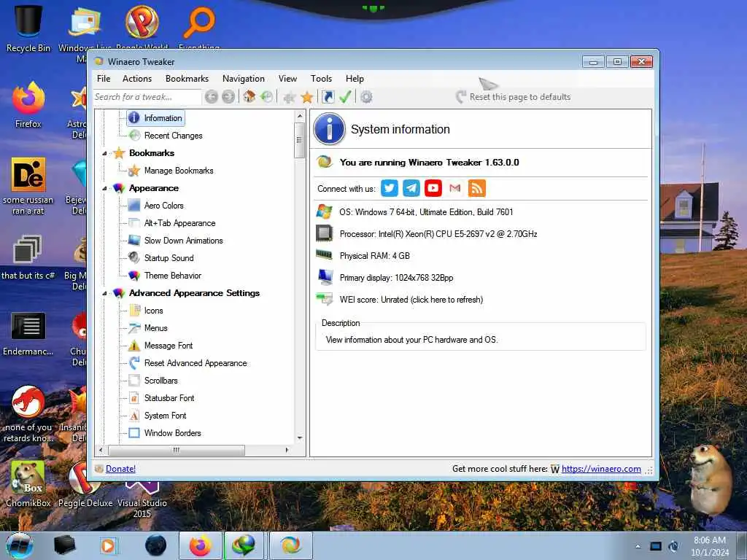The image size is (747, 560).
Task: Open the File menu
Action: (104, 79)
